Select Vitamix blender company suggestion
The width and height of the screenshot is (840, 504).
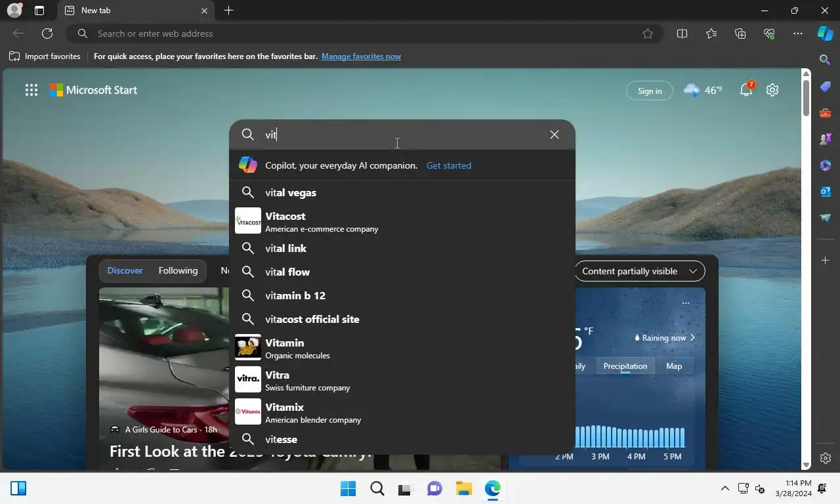402,412
